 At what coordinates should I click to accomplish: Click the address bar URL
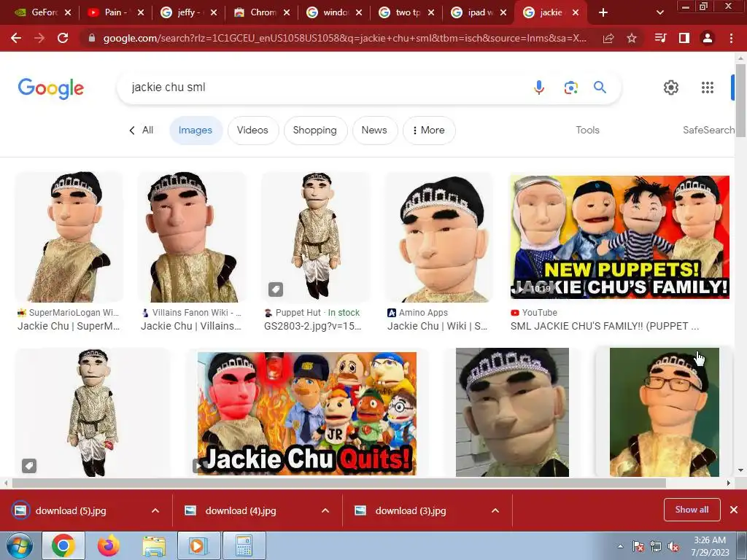(345, 38)
